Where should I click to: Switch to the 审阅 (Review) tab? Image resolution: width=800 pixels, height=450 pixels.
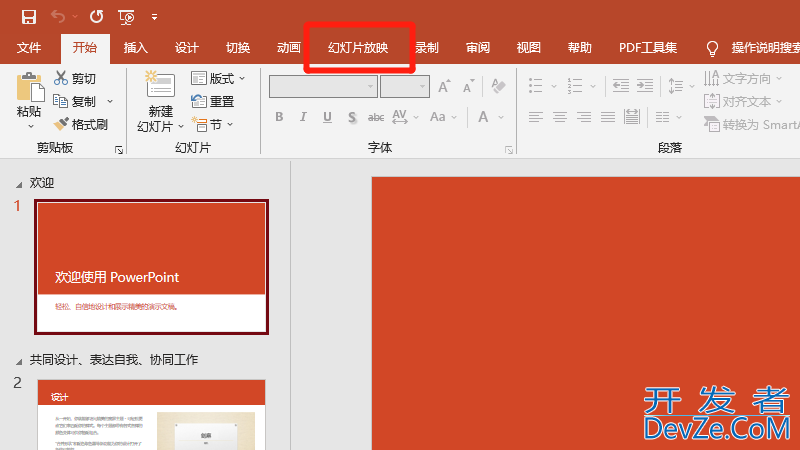478,48
